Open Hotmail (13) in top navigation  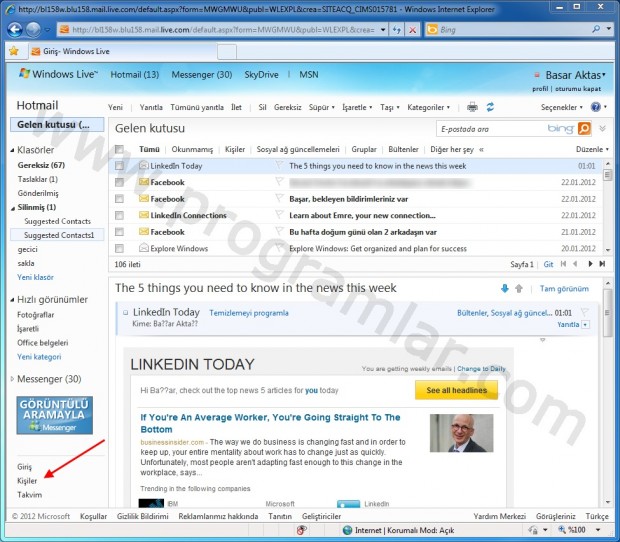point(134,74)
